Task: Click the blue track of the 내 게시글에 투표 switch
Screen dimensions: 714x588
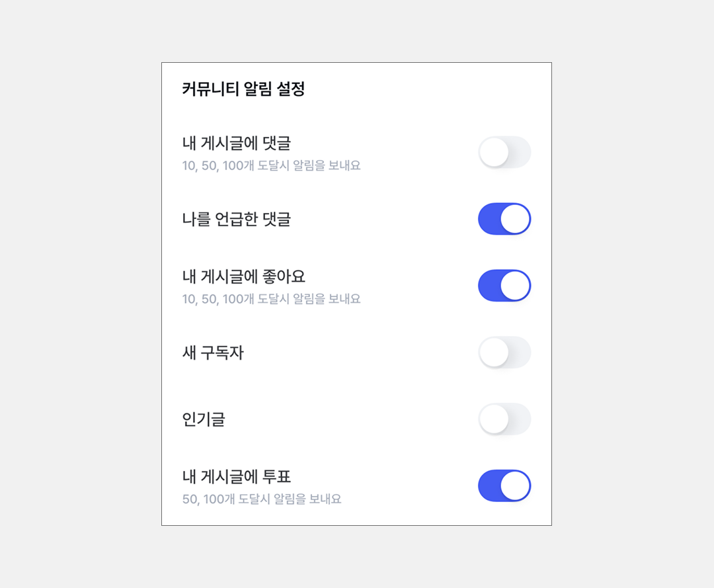Action: pos(489,486)
